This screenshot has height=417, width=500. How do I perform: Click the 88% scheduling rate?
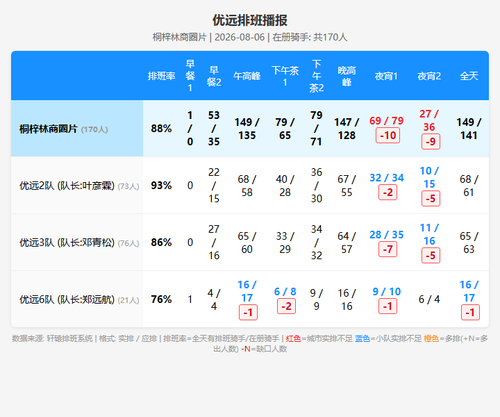(x=161, y=128)
